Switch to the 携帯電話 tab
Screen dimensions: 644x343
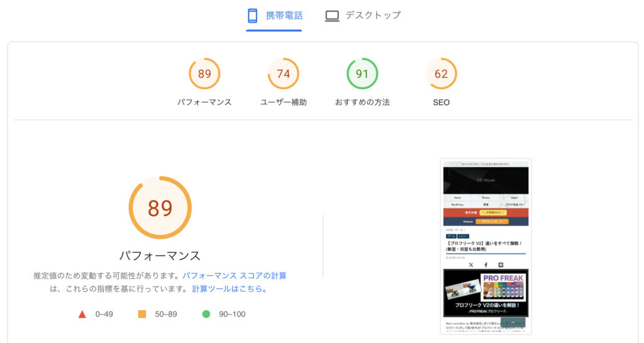(x=274, y=16)
